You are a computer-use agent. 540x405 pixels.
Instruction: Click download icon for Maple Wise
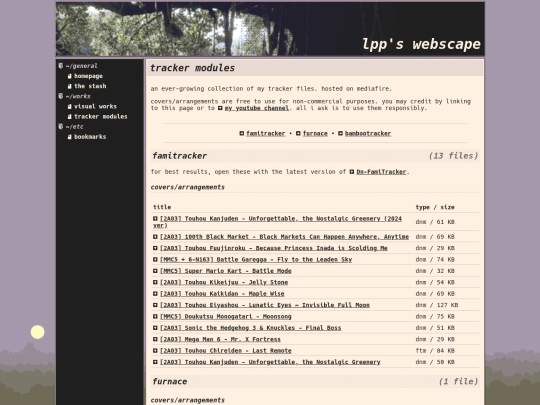click(x=155, y=293)
